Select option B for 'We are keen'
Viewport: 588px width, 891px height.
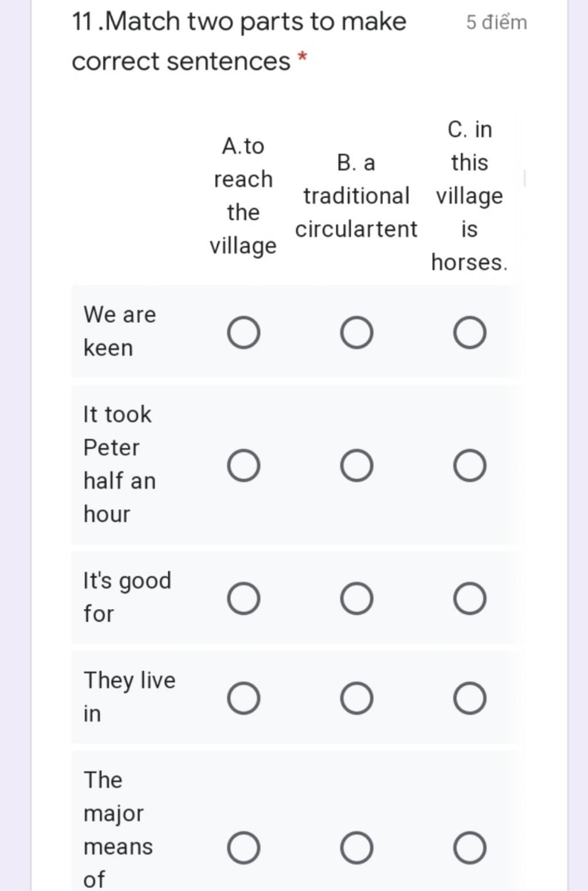tap(357, 332)
